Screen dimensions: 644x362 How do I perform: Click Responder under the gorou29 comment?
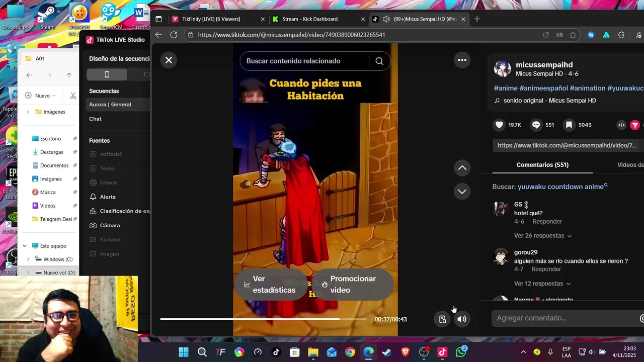546,269
